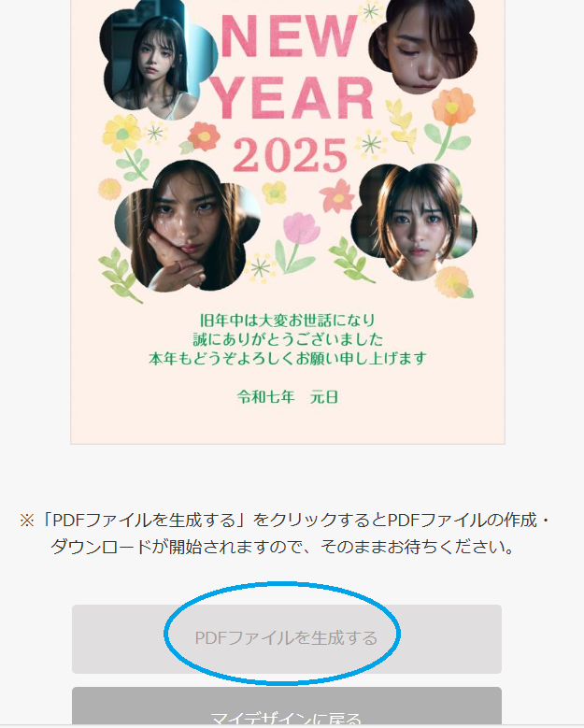Click the pink YEAR heading text

click(x=292, y=98)
